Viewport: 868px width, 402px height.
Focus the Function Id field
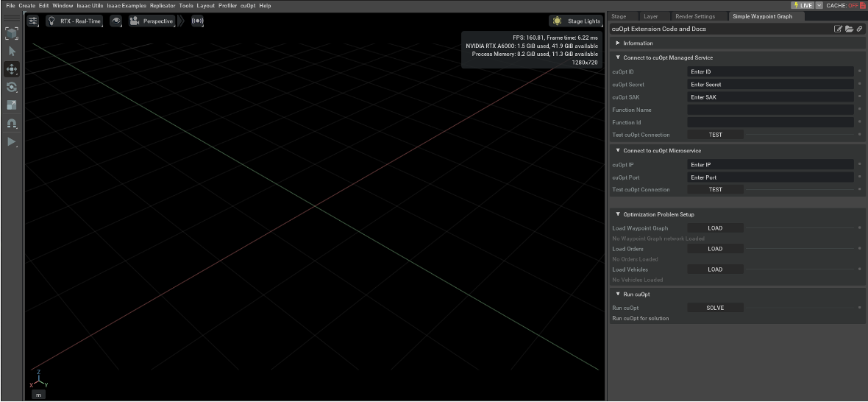click(x=770, y=121)
